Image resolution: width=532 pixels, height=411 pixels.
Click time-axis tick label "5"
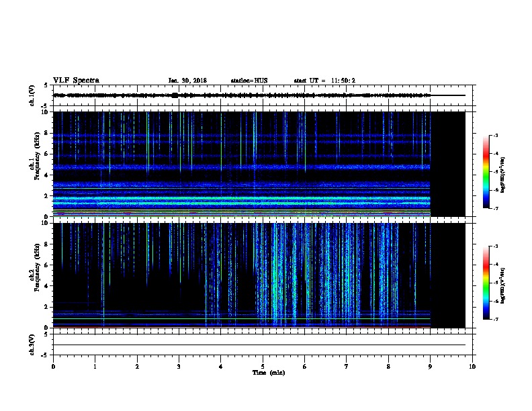tap(263, 367)
